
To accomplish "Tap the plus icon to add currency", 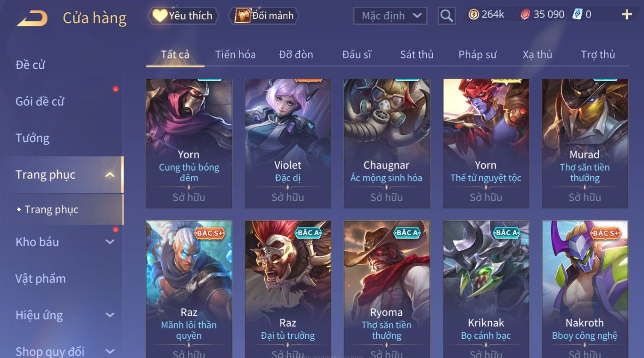I will pyautogui.click(x=626, y=15).
